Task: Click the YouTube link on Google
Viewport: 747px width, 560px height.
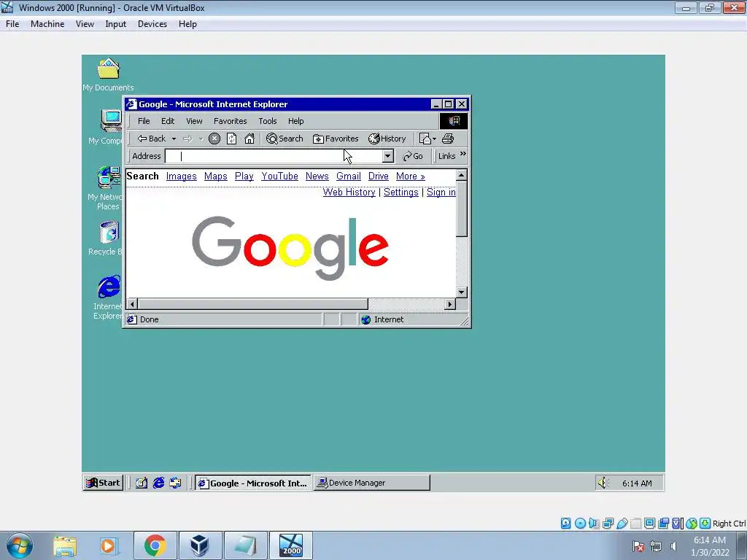Action: point(279,176)
